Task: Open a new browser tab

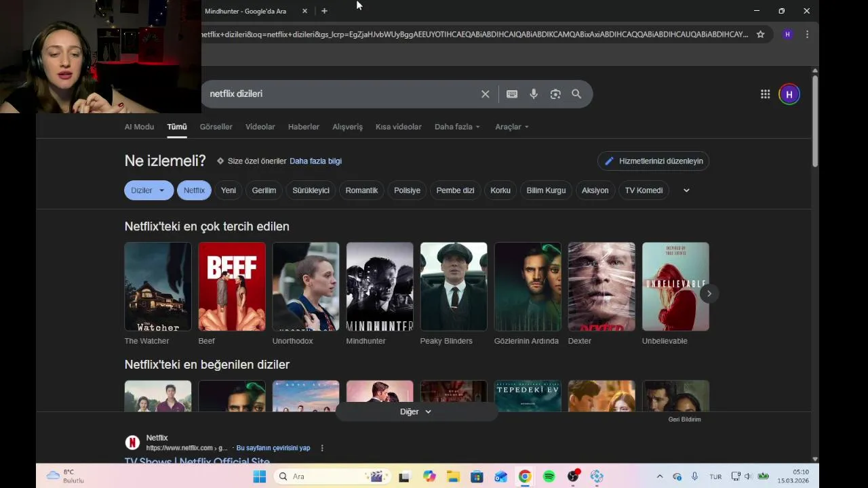Action: 324,11
